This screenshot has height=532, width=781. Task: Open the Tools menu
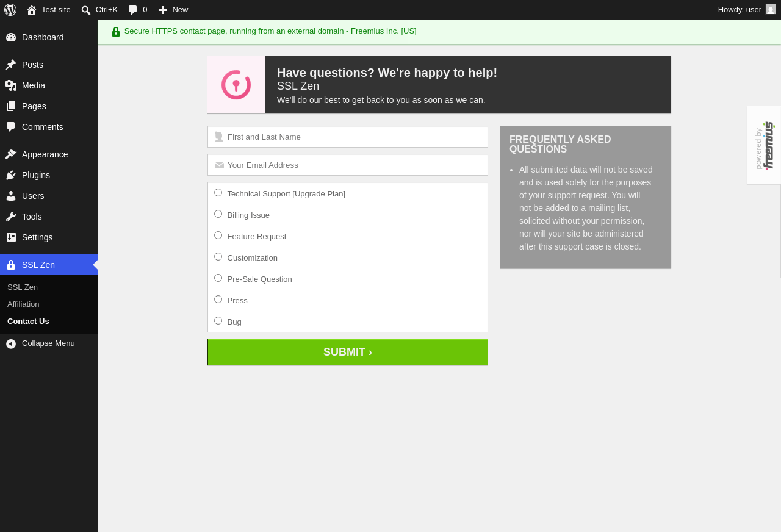point(49,217)
